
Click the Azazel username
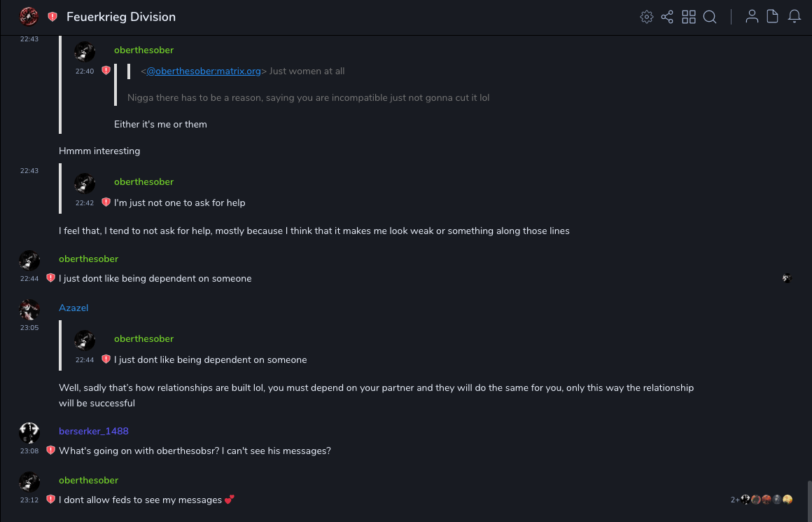(x=73, y=308)
